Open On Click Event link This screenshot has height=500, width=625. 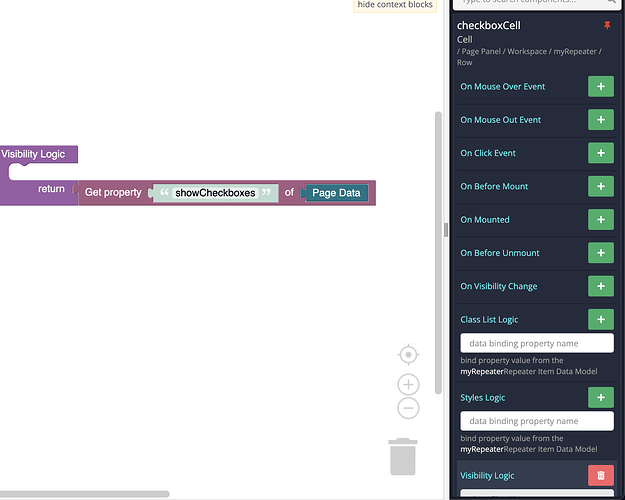click(x=488, y=153)
